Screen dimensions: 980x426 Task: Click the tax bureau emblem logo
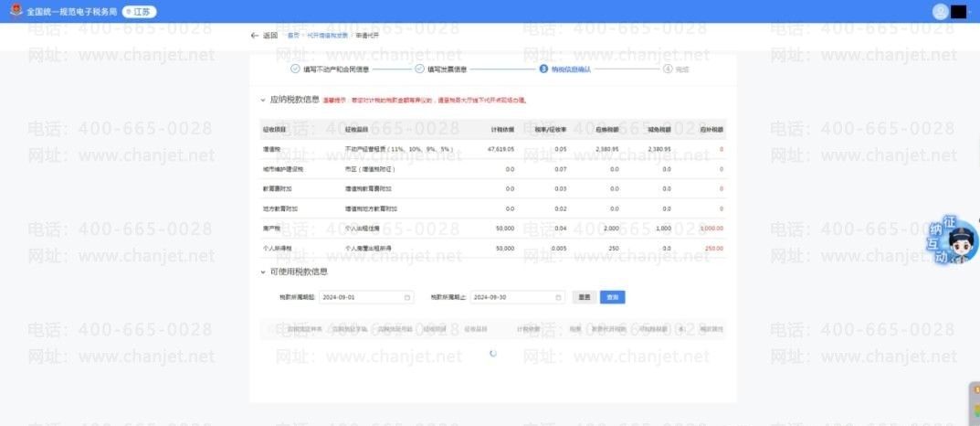pos(16,11)
